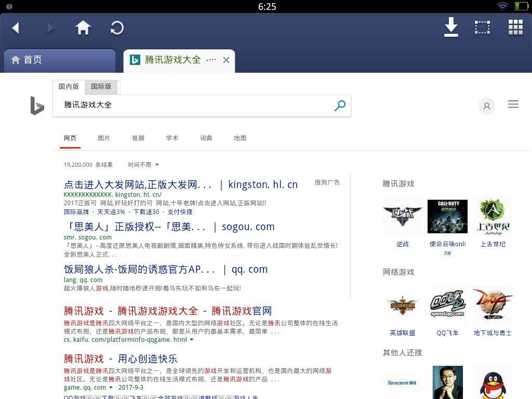This screenshot has height=399, width=532.
Task: Click the 逆战 text link
Action: [403, 244]
